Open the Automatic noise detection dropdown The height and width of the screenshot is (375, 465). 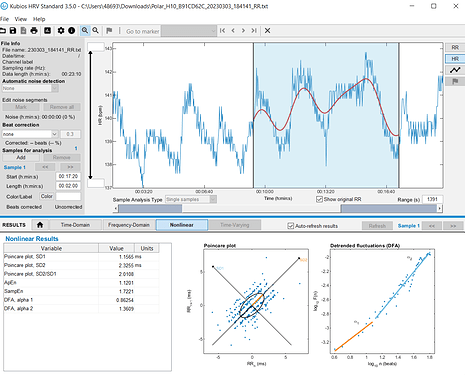(x=30, y=88)
